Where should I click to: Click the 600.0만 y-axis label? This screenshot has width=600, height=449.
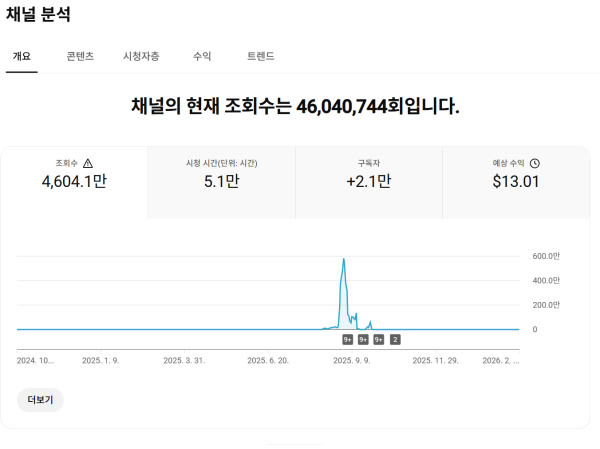coord(546,256)
